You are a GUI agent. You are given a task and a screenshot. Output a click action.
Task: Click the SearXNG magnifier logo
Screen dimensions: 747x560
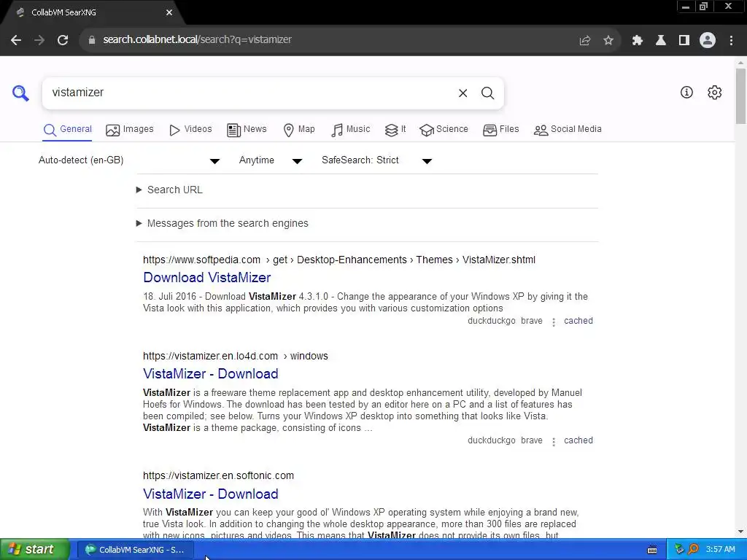pos(20,93)
